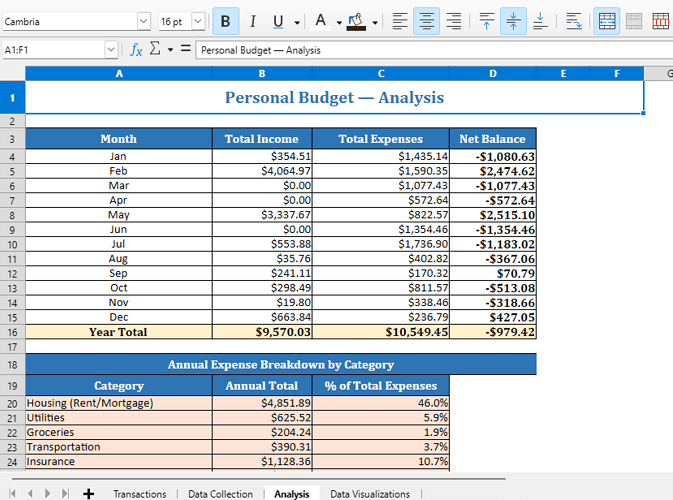Click the Sum function icon
Screen dimensions: 673x500
[155, 49]
